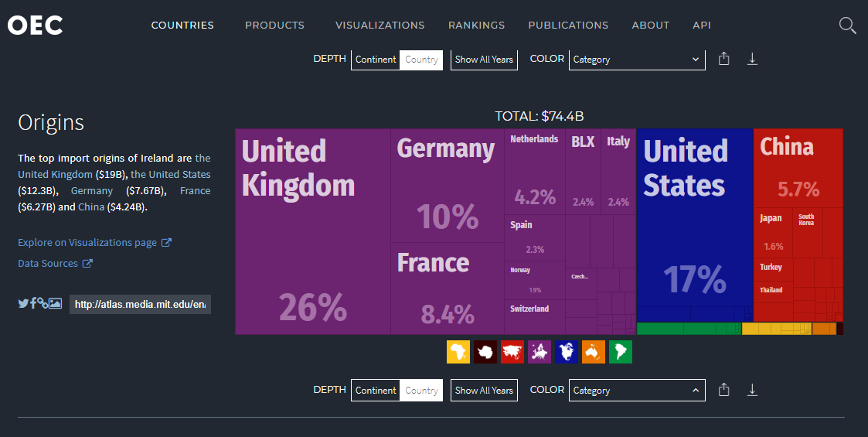Open the API navigation item
Screen dimensions: 868x437
tap(701, 25)
